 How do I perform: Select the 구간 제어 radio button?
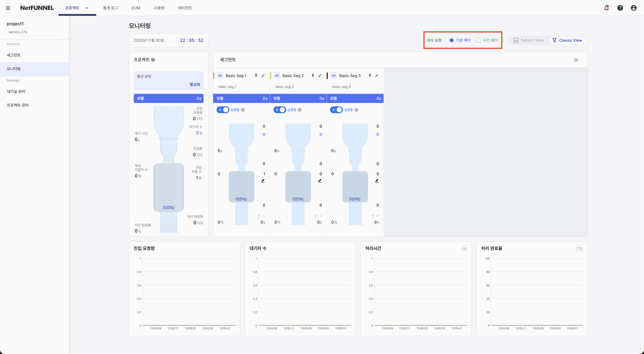point(478,40)
